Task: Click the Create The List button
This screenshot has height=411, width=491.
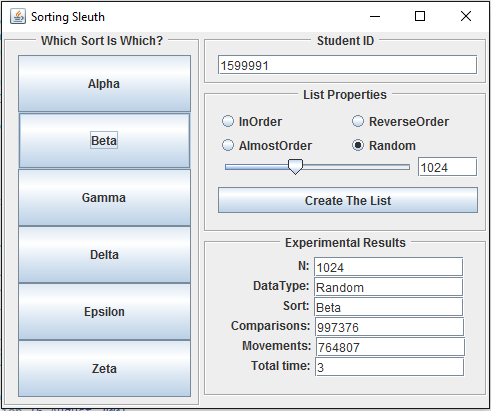Action: 348,200
